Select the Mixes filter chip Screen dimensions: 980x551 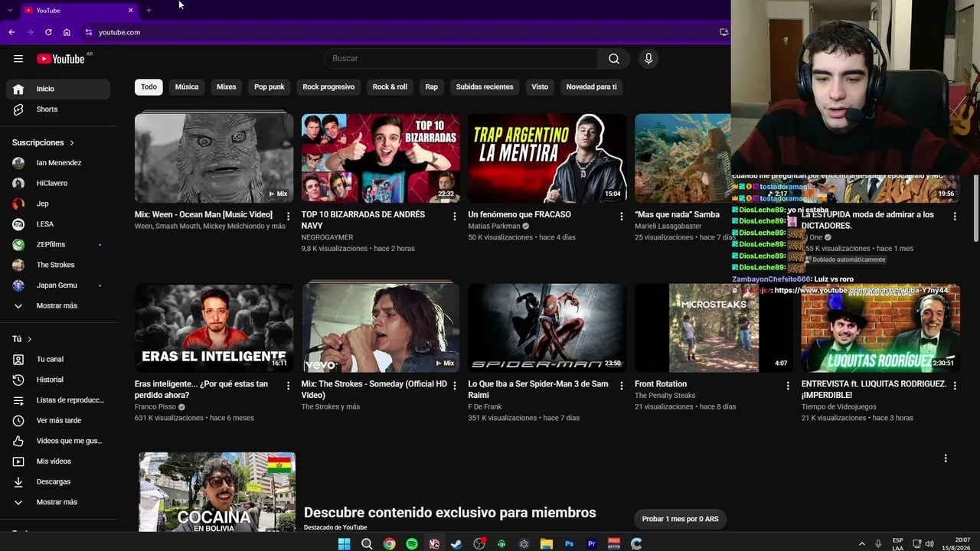227,87
